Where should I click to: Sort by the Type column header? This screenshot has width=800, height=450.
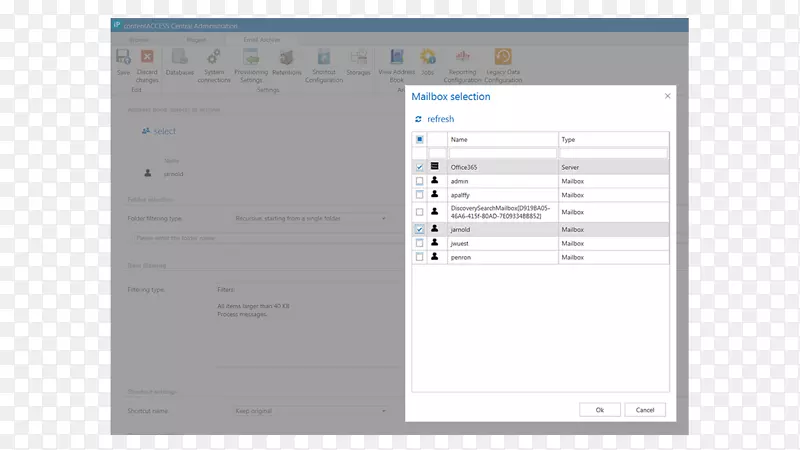(x=614, y=139)
